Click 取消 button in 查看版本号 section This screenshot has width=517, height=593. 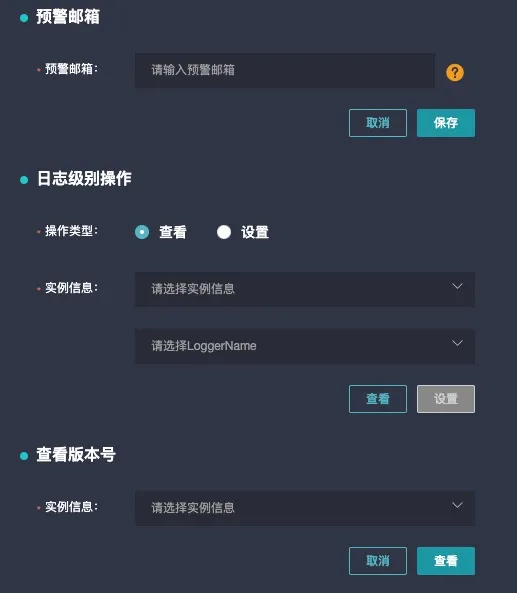pos(378,561)
